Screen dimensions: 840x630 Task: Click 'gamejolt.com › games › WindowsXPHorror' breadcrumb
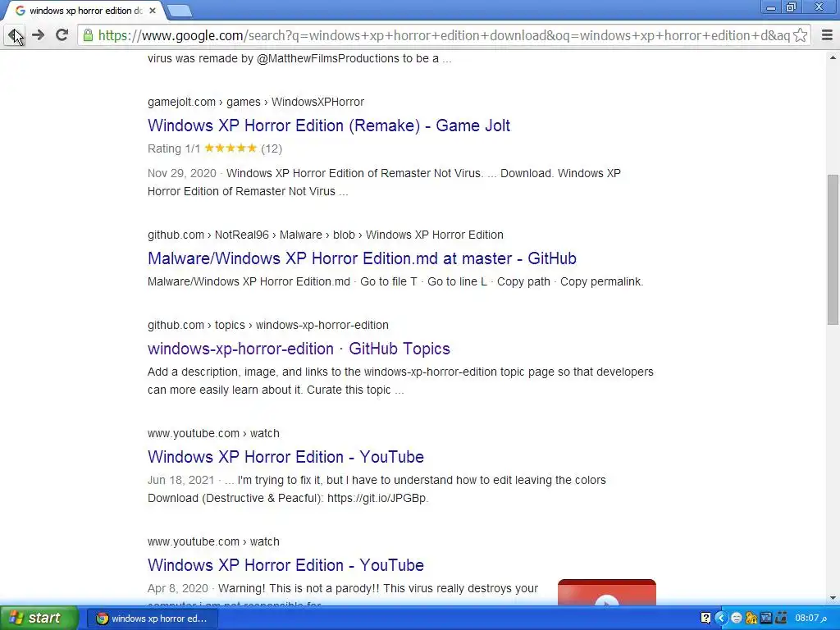(x=256, y=102)
